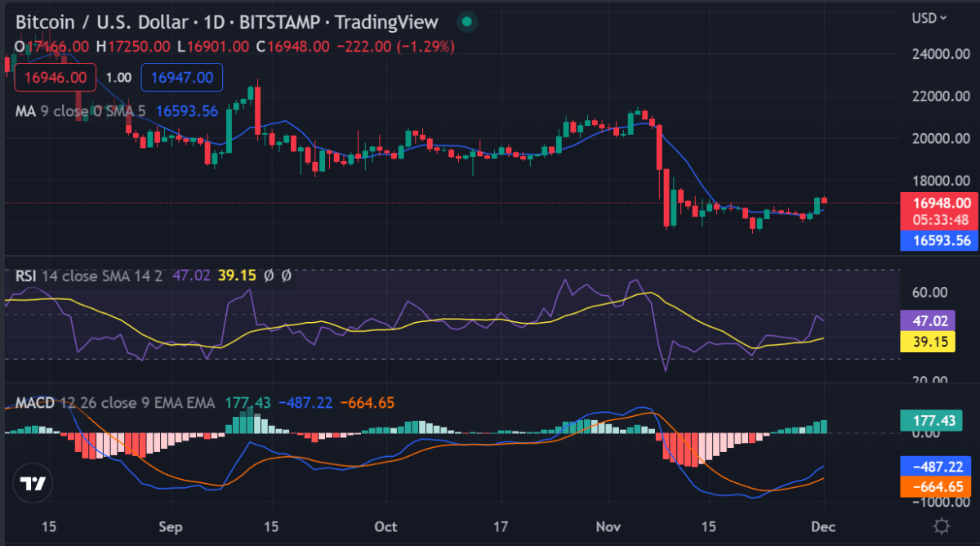
Task: Select the Bitcoin / U.S. Dollar chart title
Action: pyautogui.click(x=226, y=22)
